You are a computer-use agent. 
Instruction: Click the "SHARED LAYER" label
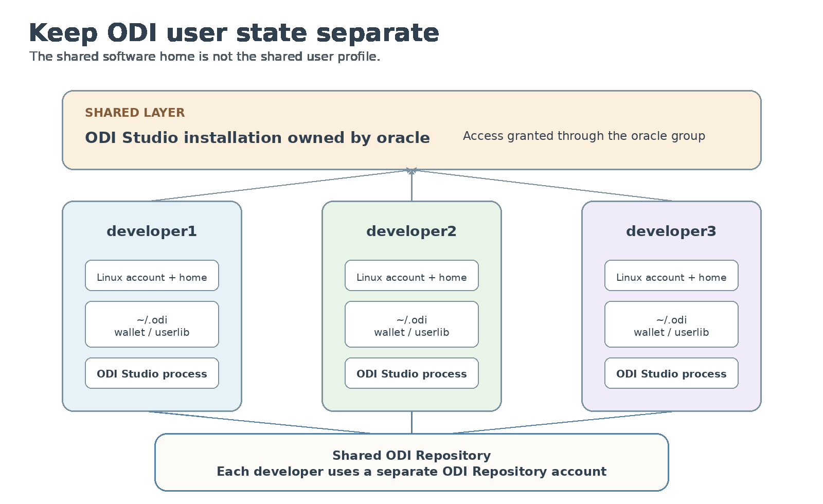tap(135, 113)
